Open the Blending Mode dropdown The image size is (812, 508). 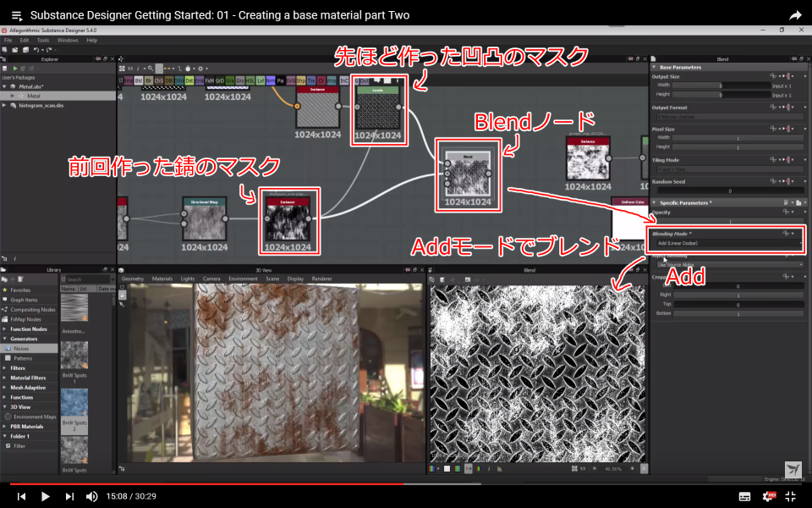(728, 243)
